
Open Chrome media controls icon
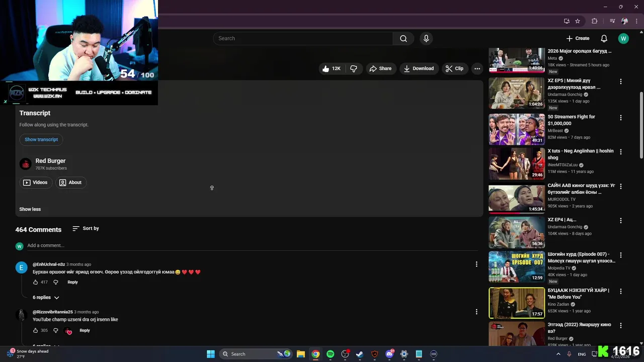(612, 21)
